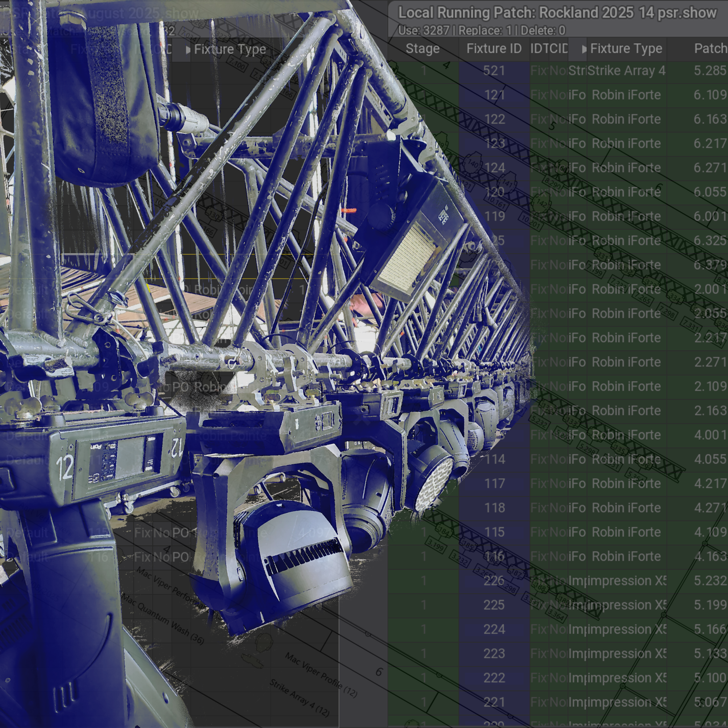This screenshot has width=728, height=728.
Task: Click the Patch column header
Action: pos(710,49)
